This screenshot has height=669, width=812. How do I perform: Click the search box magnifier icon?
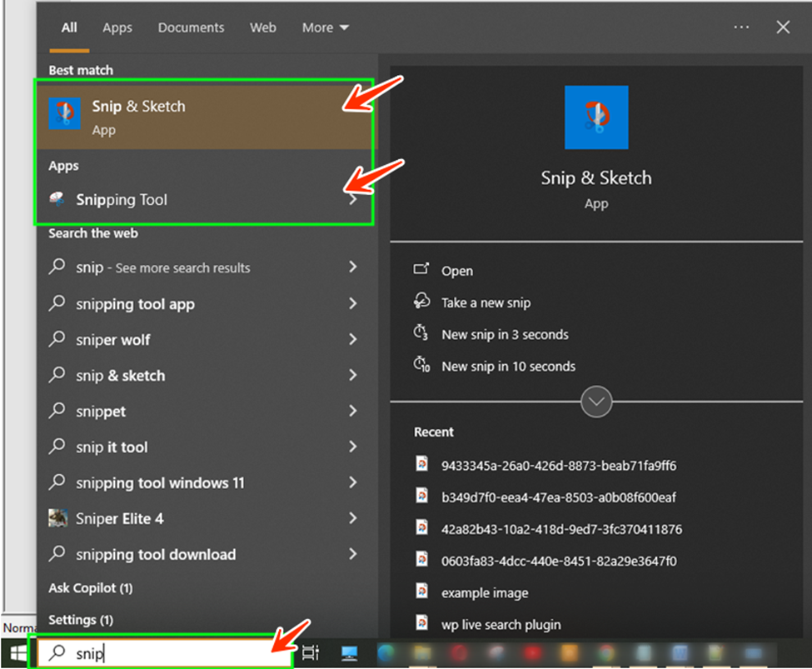57,653
